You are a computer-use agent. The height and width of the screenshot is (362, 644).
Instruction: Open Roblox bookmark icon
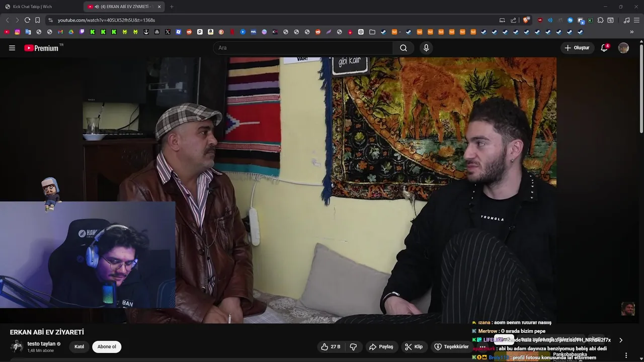click(x=179, y=32)
